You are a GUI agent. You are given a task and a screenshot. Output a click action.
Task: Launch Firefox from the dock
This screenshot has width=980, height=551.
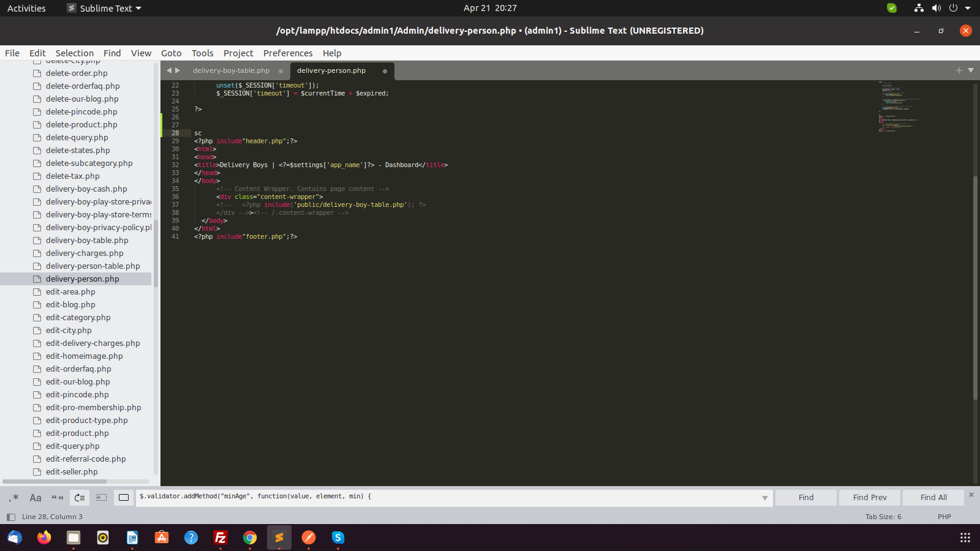click(44, 538)
